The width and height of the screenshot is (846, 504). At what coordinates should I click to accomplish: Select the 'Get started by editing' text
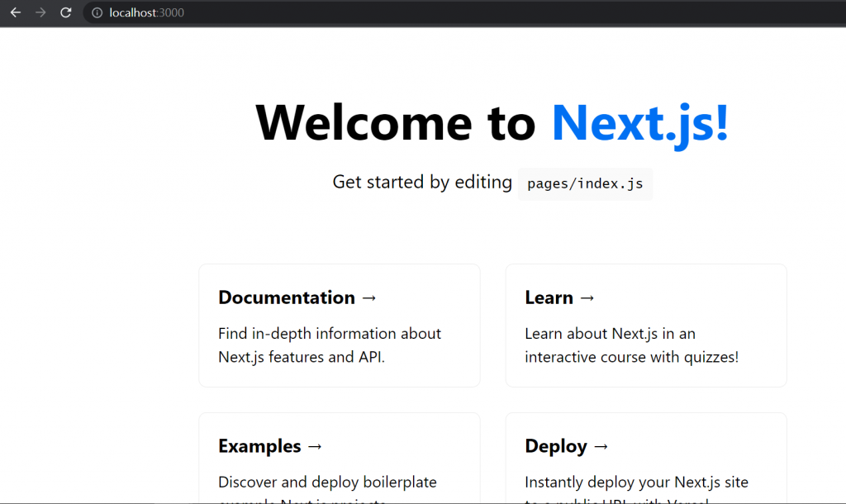[422, 183]
